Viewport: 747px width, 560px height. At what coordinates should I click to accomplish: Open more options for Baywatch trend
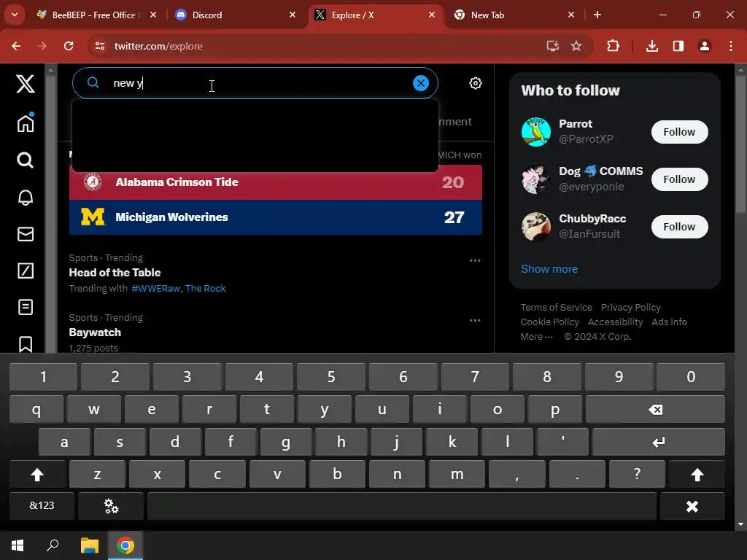click(475, 320)
